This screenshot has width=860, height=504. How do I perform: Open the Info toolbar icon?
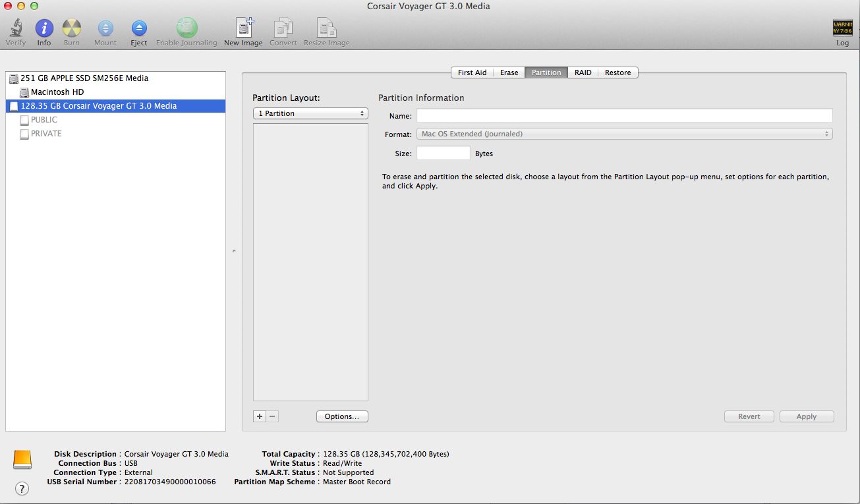pos(44,28)
